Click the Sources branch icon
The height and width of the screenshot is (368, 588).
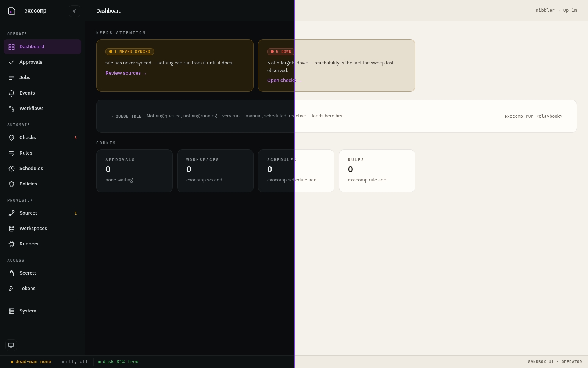12,213
